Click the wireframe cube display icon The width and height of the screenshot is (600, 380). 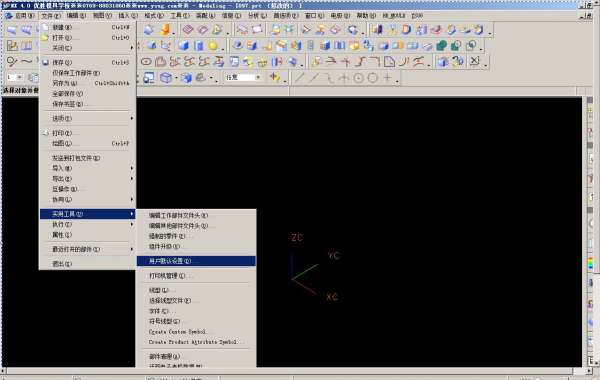pos(166,78)
